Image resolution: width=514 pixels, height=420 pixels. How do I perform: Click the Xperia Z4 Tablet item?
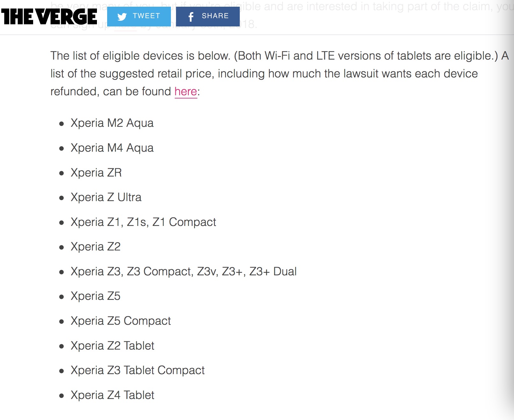(112, 395)
